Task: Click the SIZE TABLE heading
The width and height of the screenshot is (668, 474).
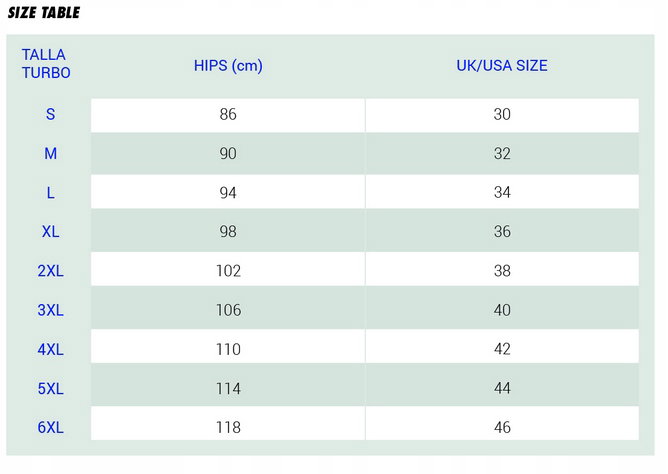Action: (x=44, y=13)
